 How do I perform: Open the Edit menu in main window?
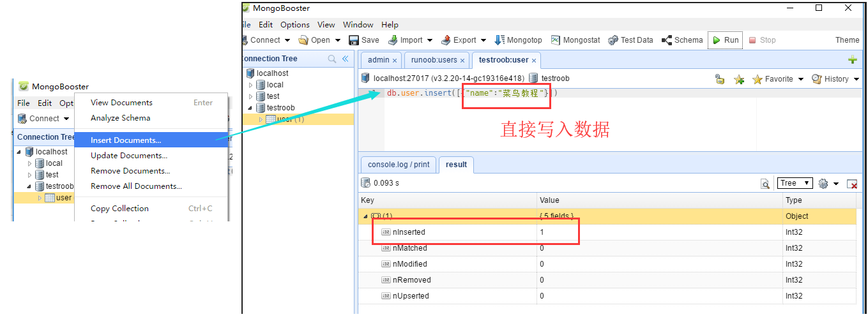pos(266,24)
